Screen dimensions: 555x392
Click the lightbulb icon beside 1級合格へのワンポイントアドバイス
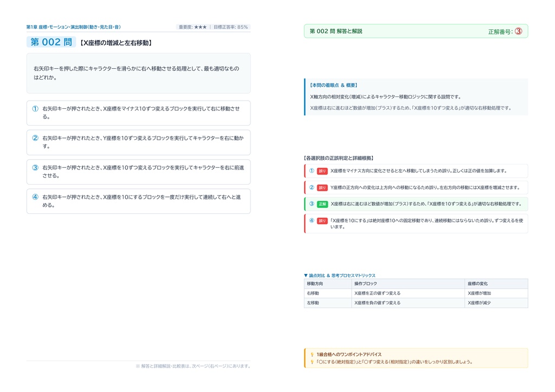(312, 355)
